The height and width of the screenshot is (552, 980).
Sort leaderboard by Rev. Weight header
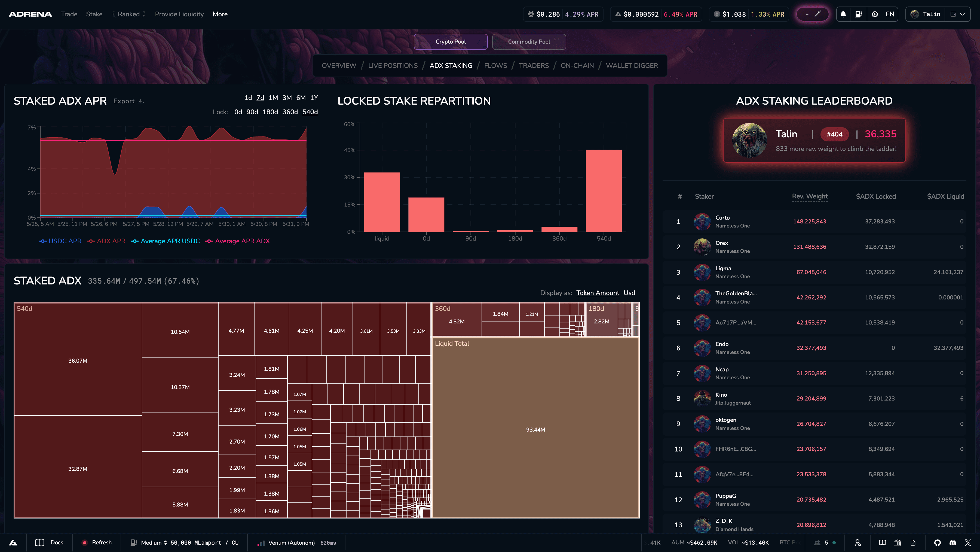(810, 196)
